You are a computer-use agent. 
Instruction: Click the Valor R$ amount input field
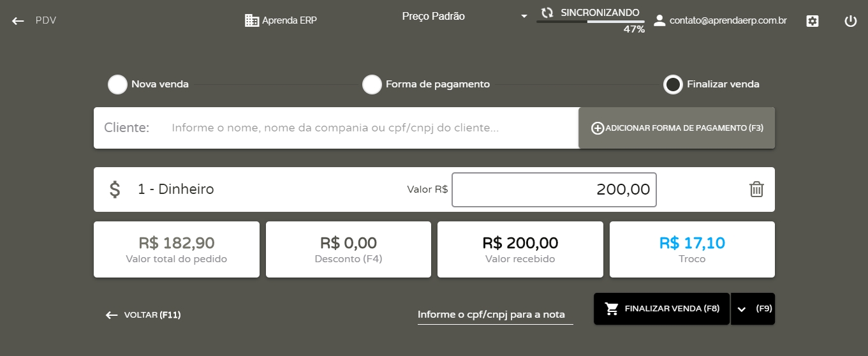pyautogui.click(x=554, y=189)
